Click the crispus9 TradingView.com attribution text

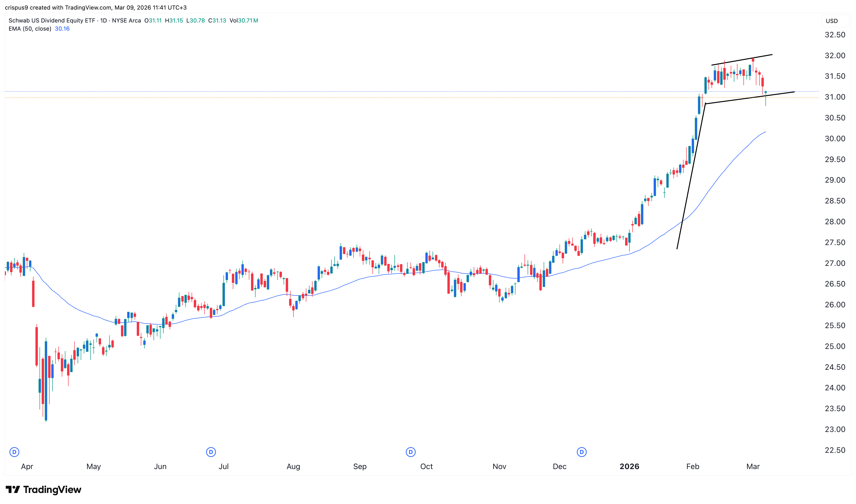click(x=96, y=7)
